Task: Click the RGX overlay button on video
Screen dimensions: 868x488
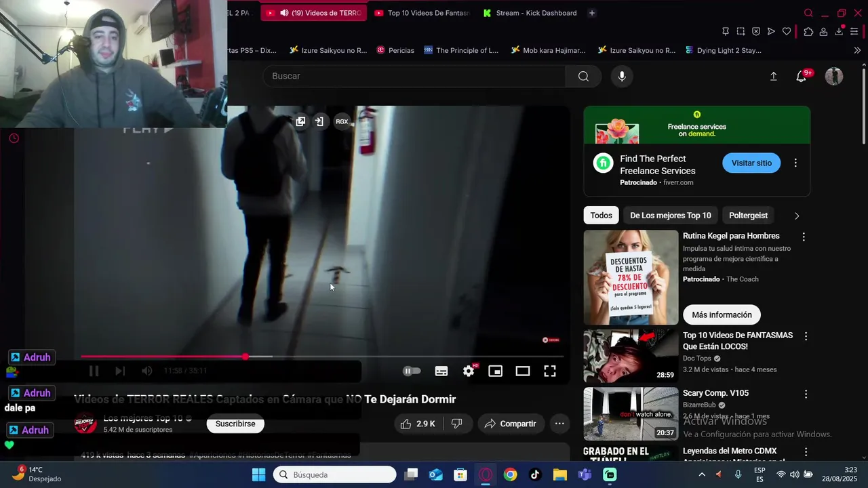Action: click(342, 121)
